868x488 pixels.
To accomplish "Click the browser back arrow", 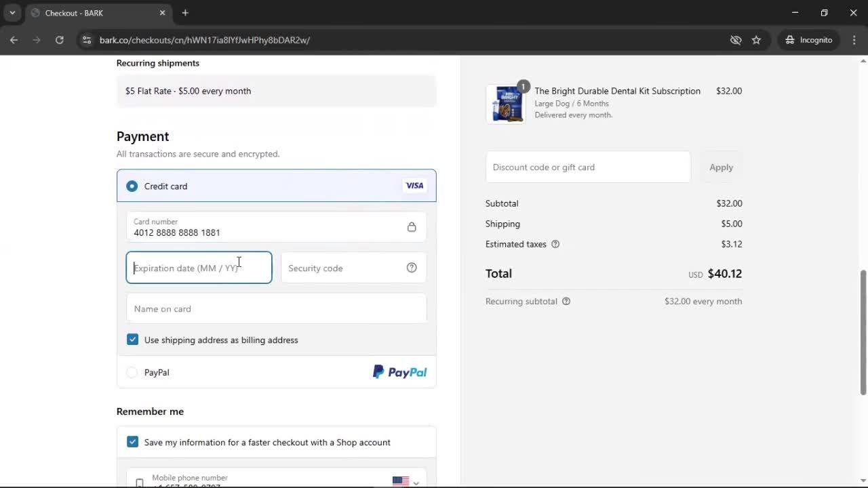I will [14, 40].
